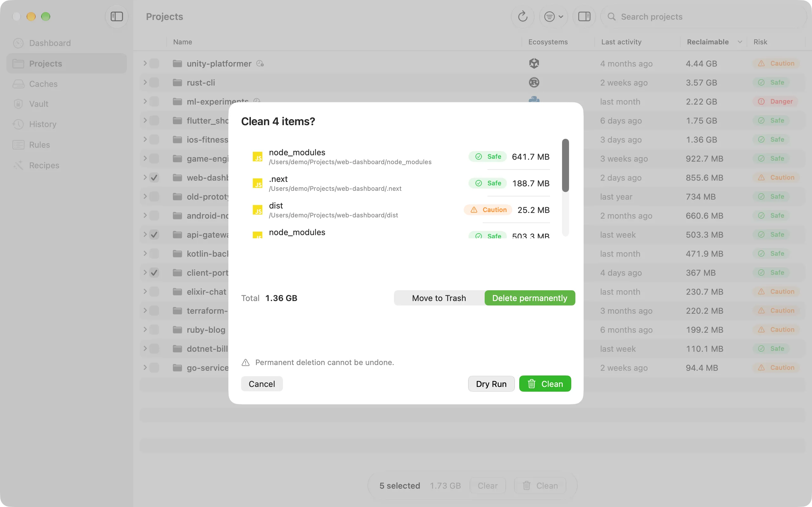Expand the elixir-chat project row

point(145,292)
